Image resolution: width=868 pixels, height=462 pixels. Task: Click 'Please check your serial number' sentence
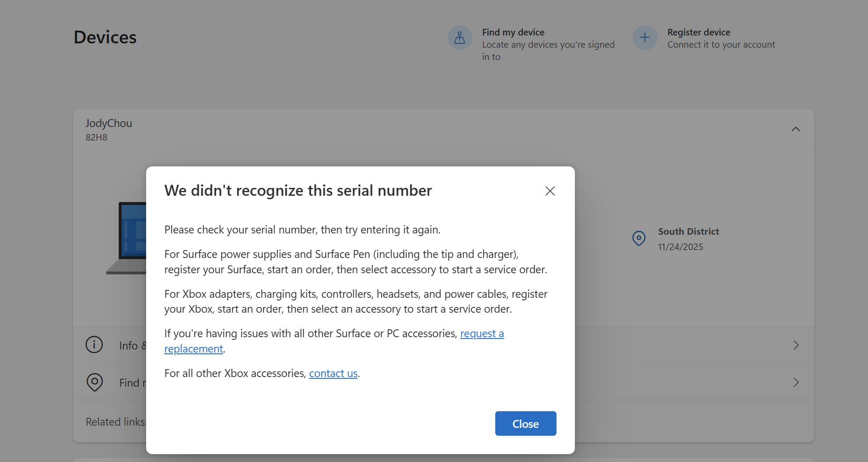coord(302,230)
